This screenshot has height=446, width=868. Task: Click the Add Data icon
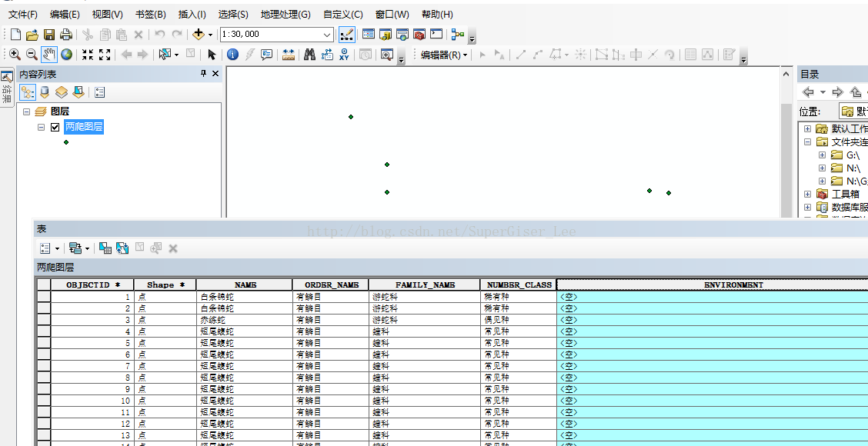[x=199, y=35]
